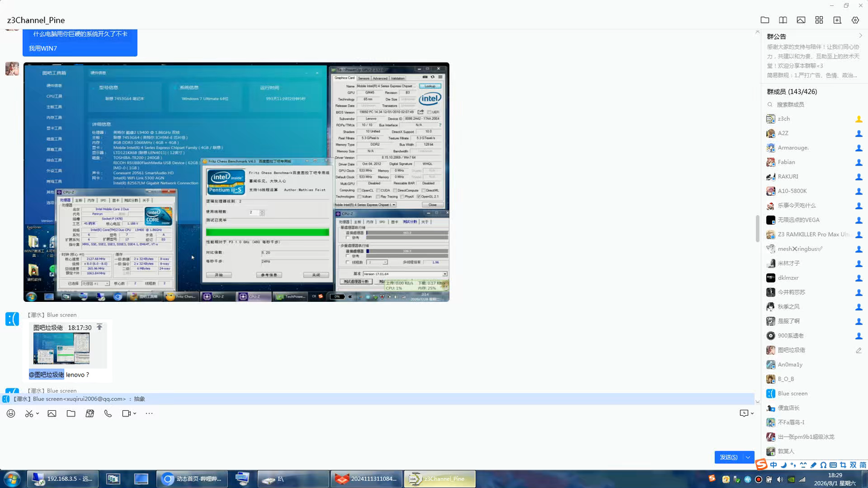Focus the 搜索群成员 member search field
This screenshot has height=488, width=868.
[814, 104]
